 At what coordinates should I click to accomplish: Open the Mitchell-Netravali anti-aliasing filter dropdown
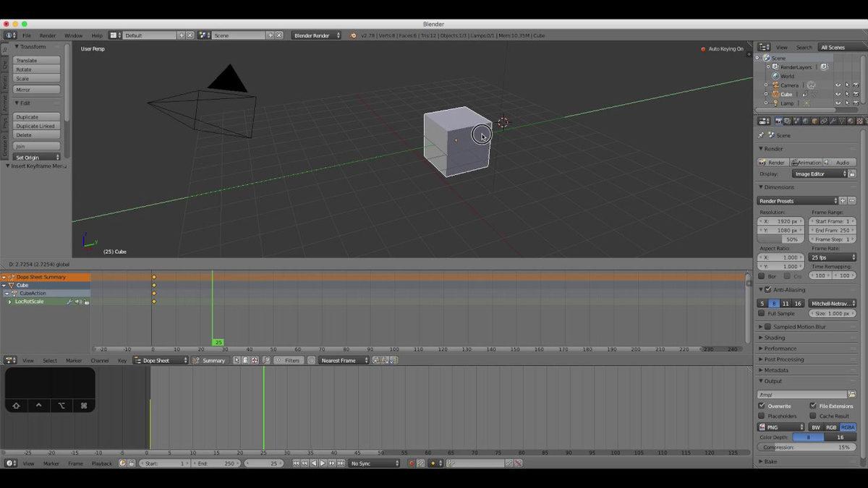point(832,303)
